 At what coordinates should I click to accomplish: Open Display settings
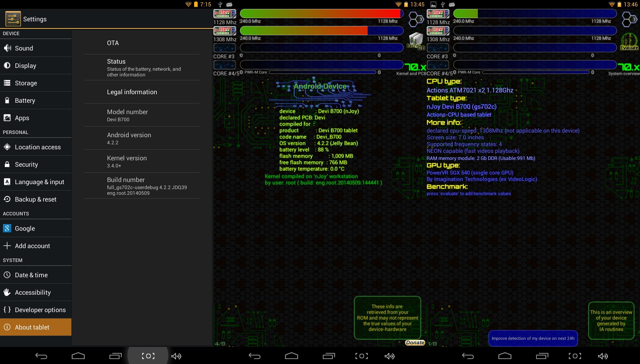pyautogui.click(x=36, y=65)
